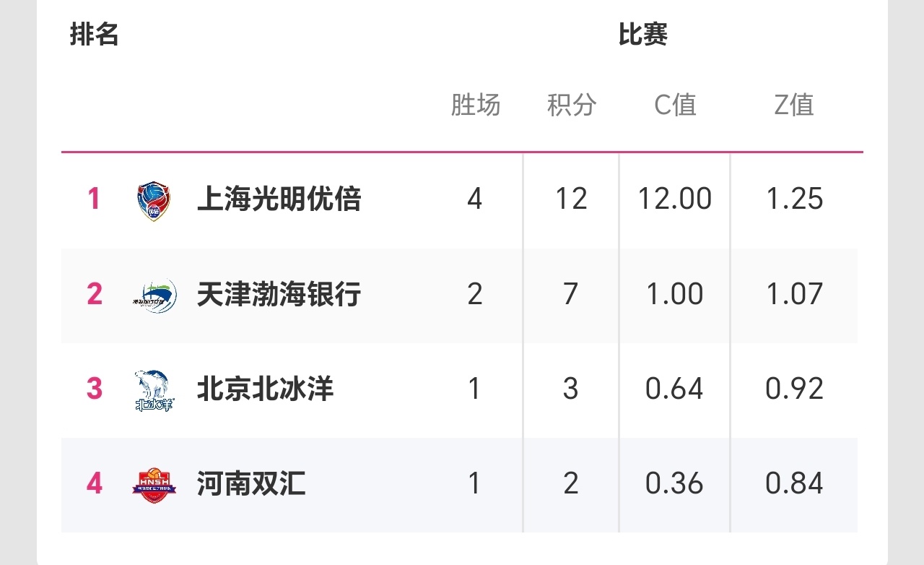Select the 12.00 C值 cell

(675, 199)
